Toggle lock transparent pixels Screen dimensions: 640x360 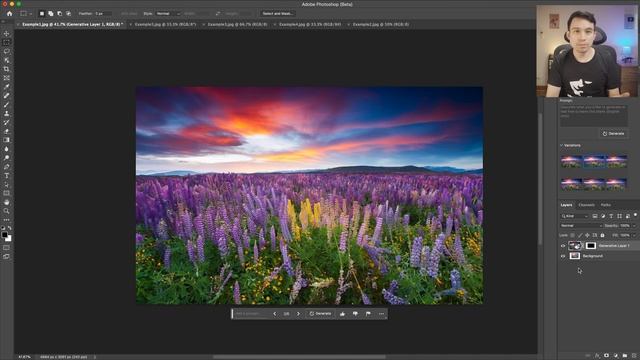572,236
